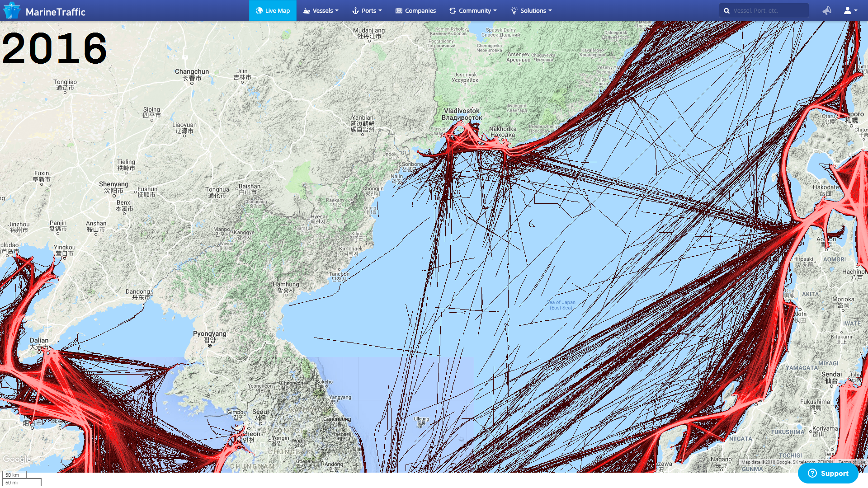Click the Solutions lightbulb icon

514,11
